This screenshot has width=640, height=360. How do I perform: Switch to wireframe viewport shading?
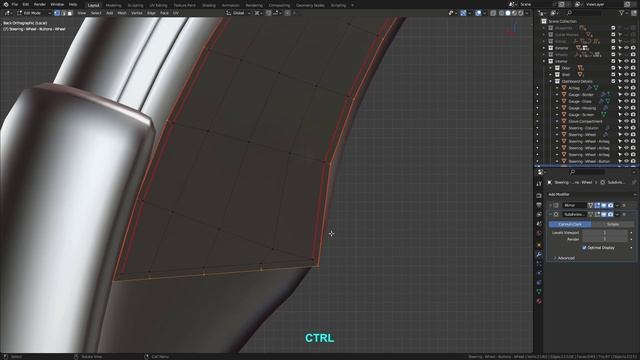click(502, 13)
